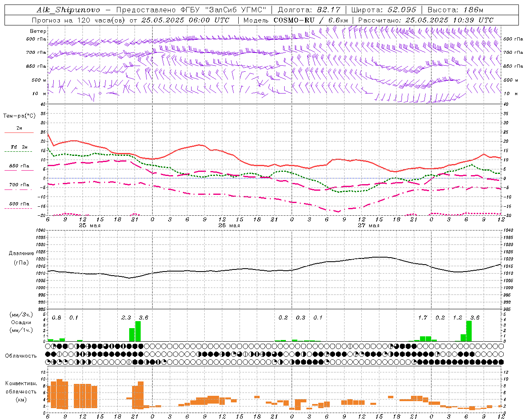This screenshot has height=420, width=525.
Task: Click the 1.2 precipitation amount
Action: (457, 318)
